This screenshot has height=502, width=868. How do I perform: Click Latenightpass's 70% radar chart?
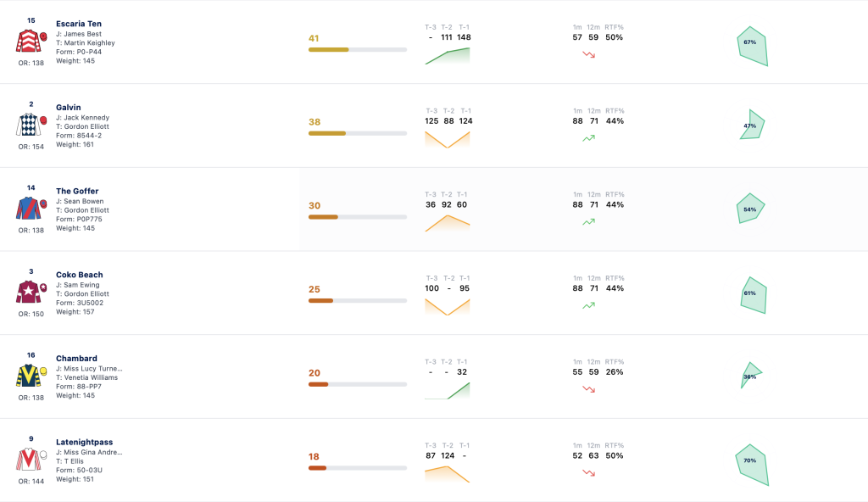(752, 465)
